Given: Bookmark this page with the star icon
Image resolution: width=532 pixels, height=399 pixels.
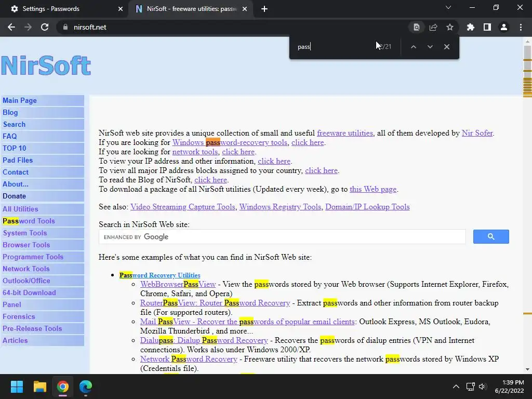Looking at the screenshot, I should point(450,27).
